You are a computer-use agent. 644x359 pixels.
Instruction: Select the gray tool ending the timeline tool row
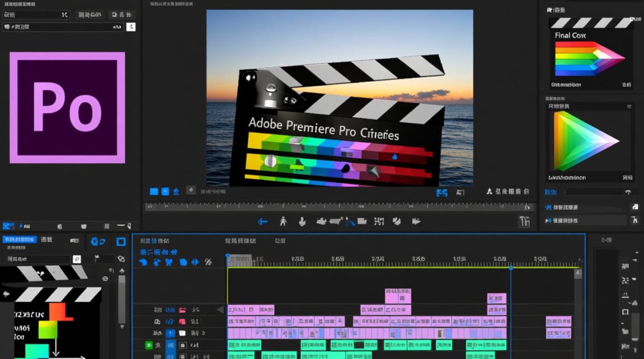(x=208, y=262)
